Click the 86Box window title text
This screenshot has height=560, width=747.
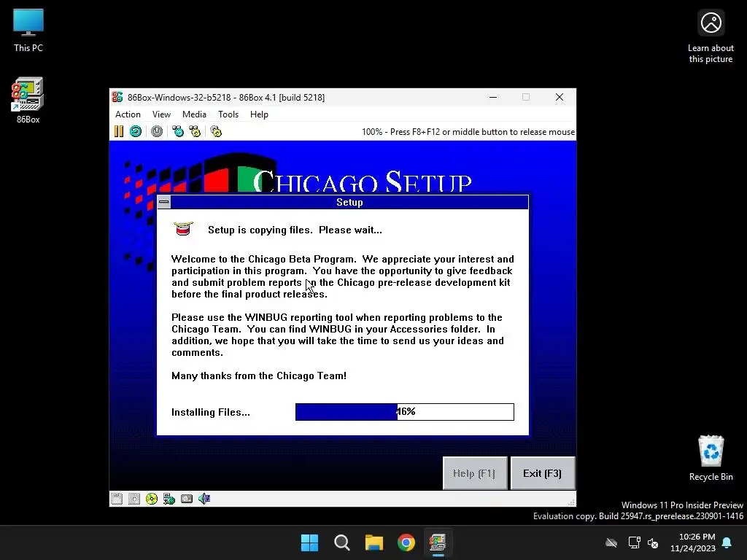click(226, 98)
